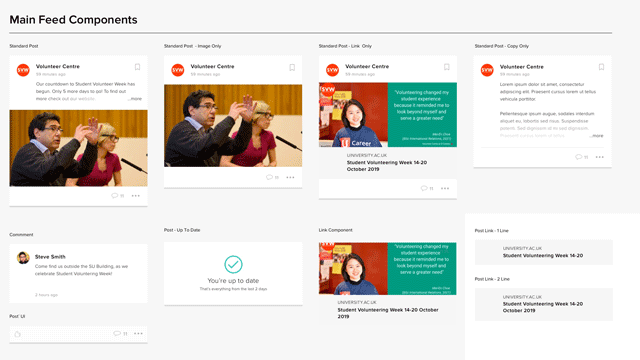Open link title in Link Only post
Screen dimensions: 640x360
click(x=387, y=166)
